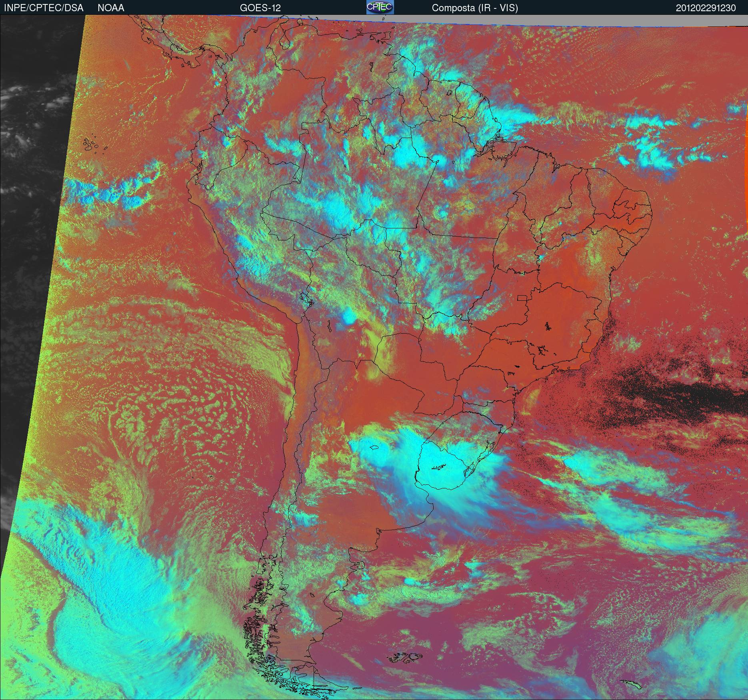Click the 201202291230 timestamp

(x=706, y=8)
